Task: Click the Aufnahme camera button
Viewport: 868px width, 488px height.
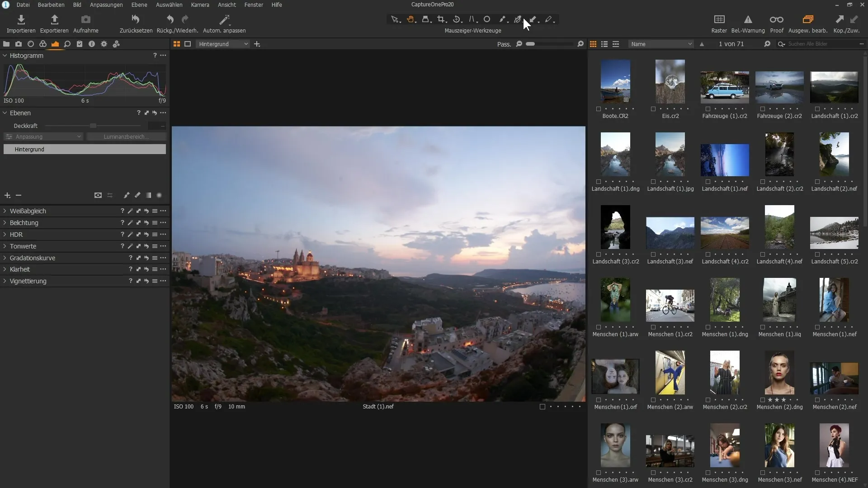Action: pos(85,23)
